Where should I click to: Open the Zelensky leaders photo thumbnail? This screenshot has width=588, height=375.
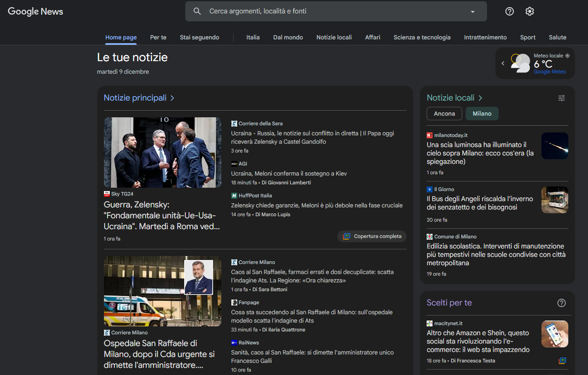pyautogui.click(x=163, y=153)
